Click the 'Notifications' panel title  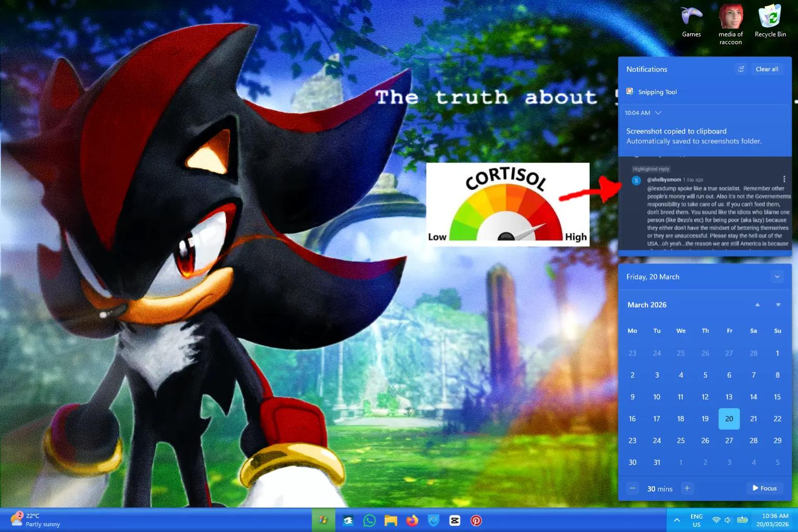click(x=647, y=69)
